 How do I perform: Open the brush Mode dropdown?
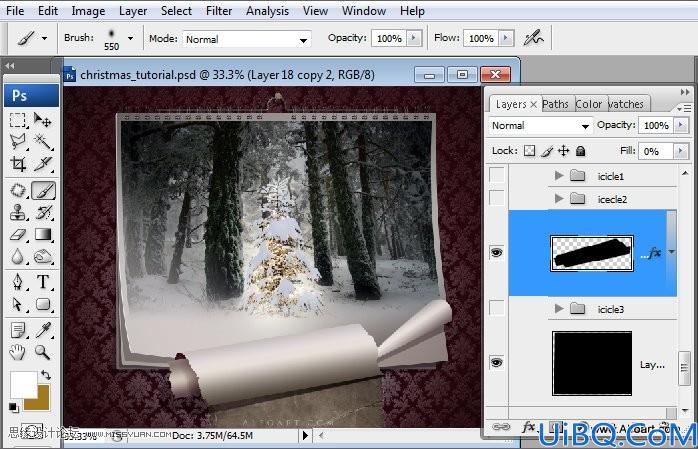(x=247, y=39)
